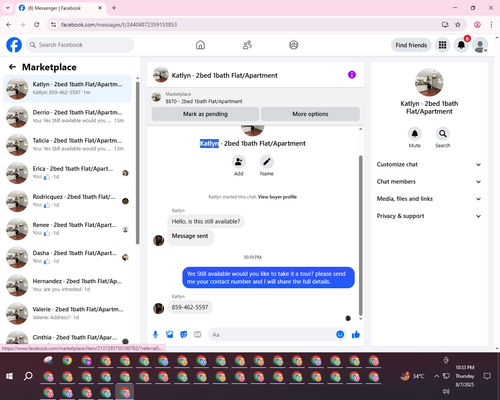Click the message input box
The height and width of the screenshot is (400, 500).
click(x=273, y=334)
